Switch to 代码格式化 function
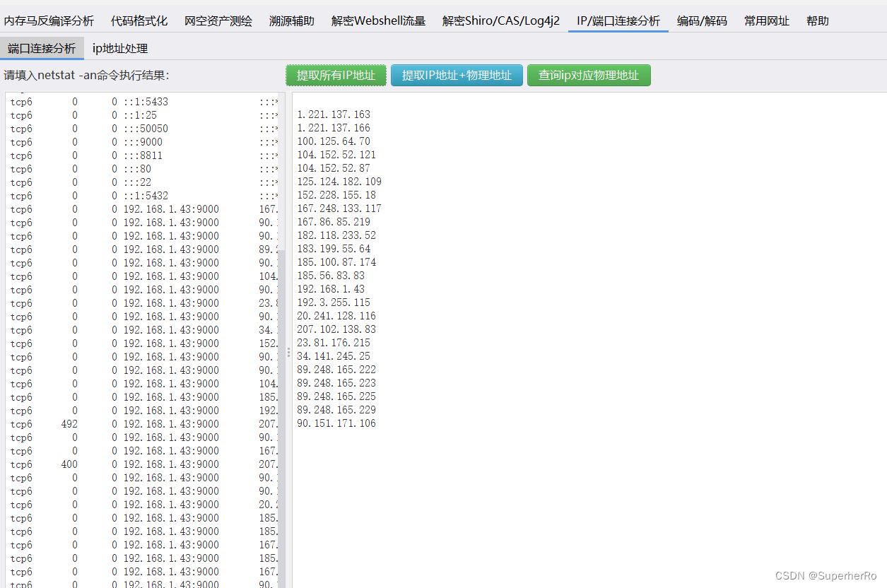The width and height of the screenshot is (887, 588). click(x=139, y=20)
